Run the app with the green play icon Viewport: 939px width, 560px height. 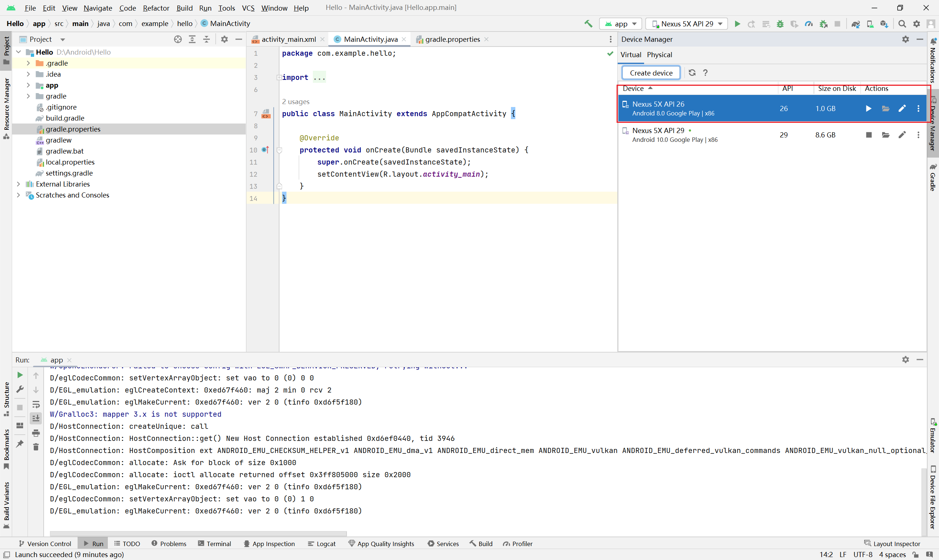click(737, 24)
